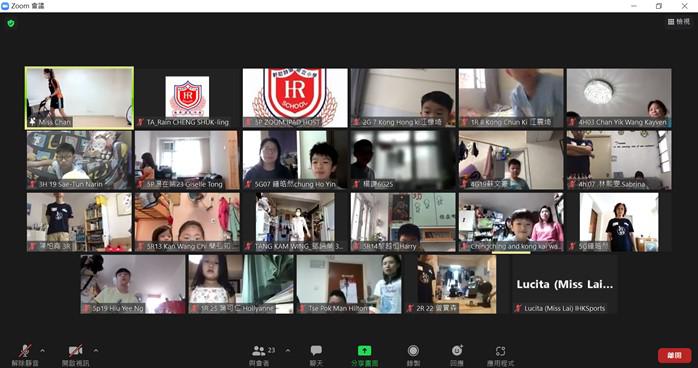Select Miss Chan's highlighted video tile

coord(79,98)
